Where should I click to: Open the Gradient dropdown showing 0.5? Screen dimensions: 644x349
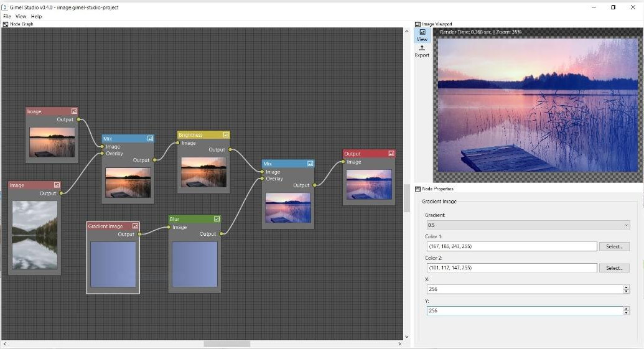tap(528, 225)
